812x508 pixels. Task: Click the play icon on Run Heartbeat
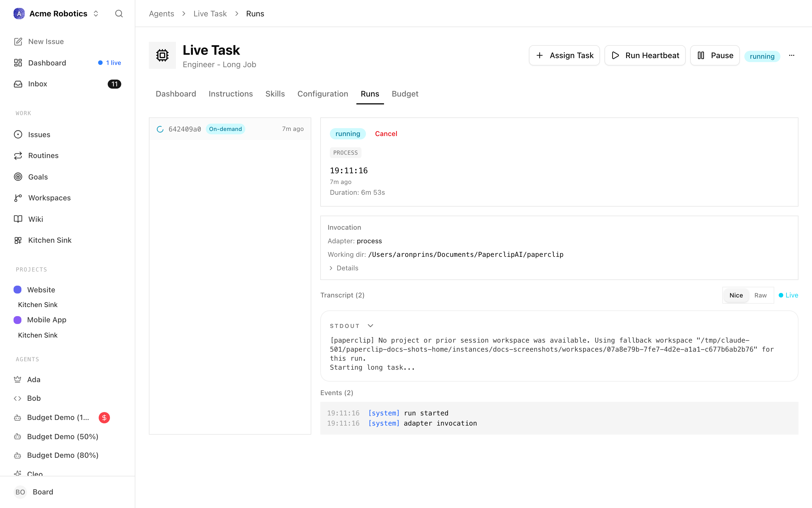tap(615, 55)
